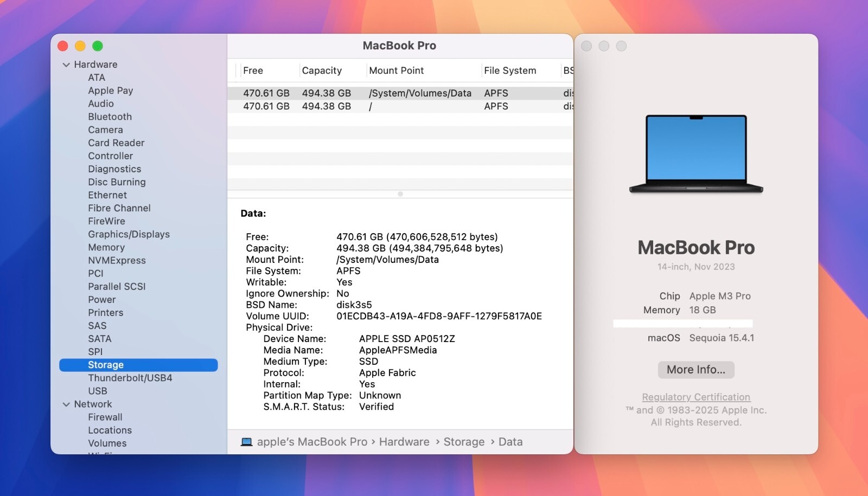The image size is (868, 496).
Task: Click the MacBook Pro laptop image
Action: pos(696,154)
